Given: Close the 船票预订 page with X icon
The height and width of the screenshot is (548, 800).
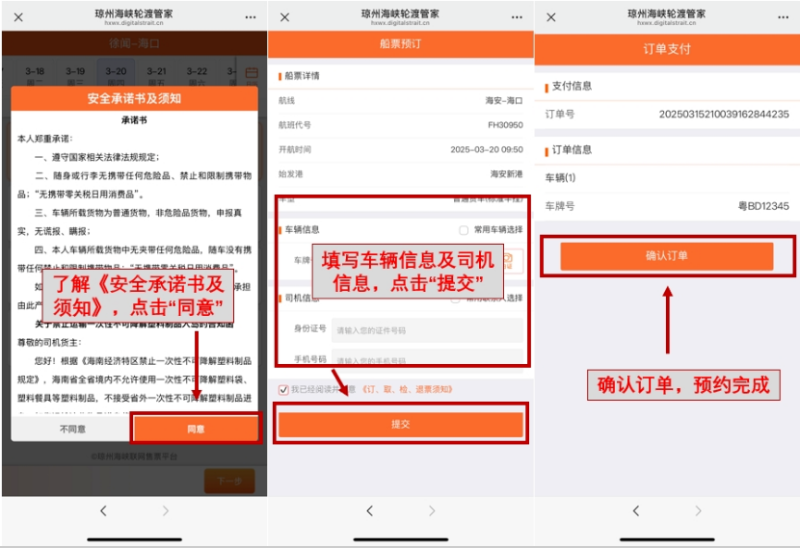Looking at the screenshot, I should (285, 17).
